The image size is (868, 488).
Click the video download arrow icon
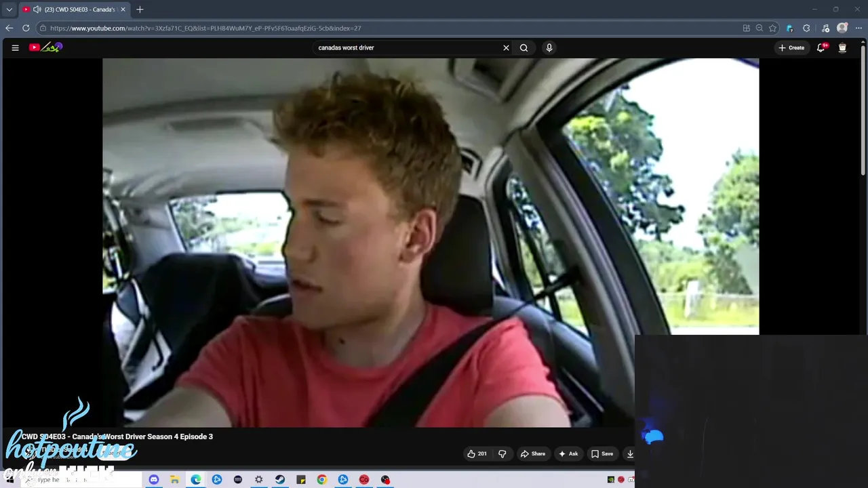click(629, 453)
